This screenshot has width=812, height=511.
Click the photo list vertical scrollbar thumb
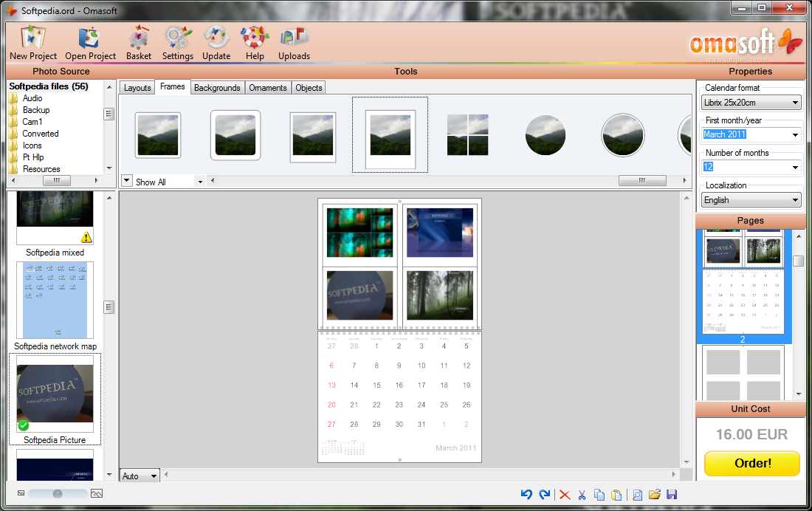tap(109, 306)
